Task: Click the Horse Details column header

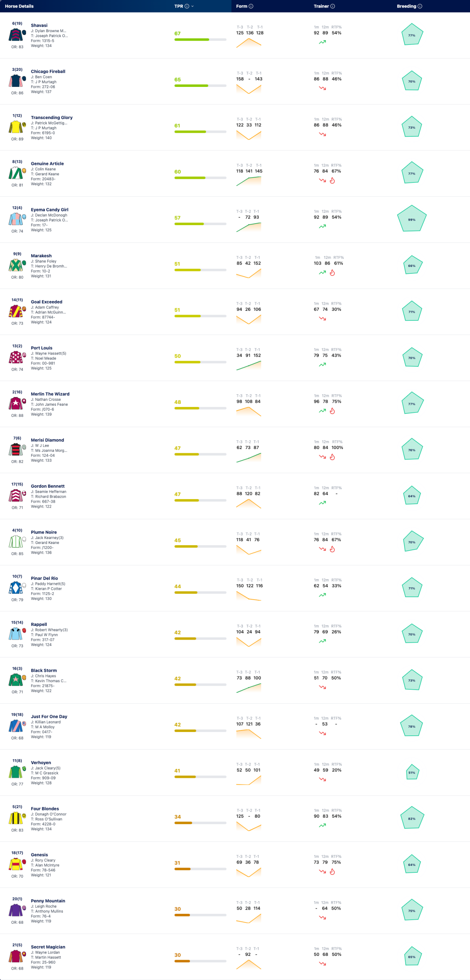Action: [19, 6]
